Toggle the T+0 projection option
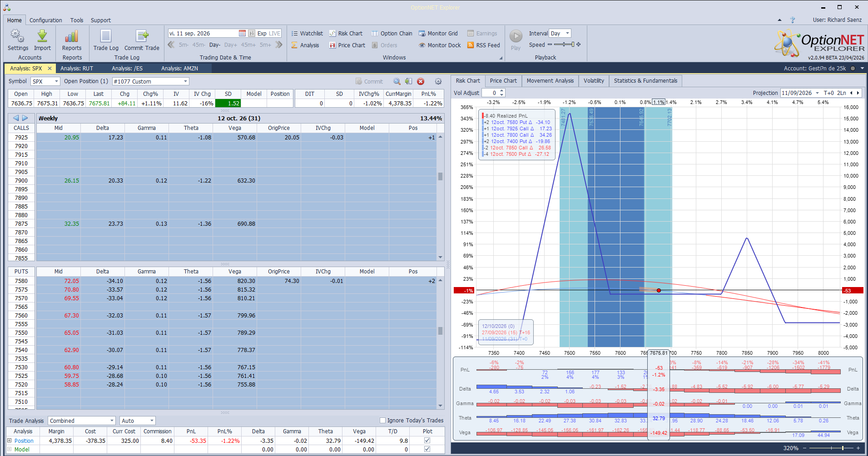The image size is (868, 456). (829, 93)
